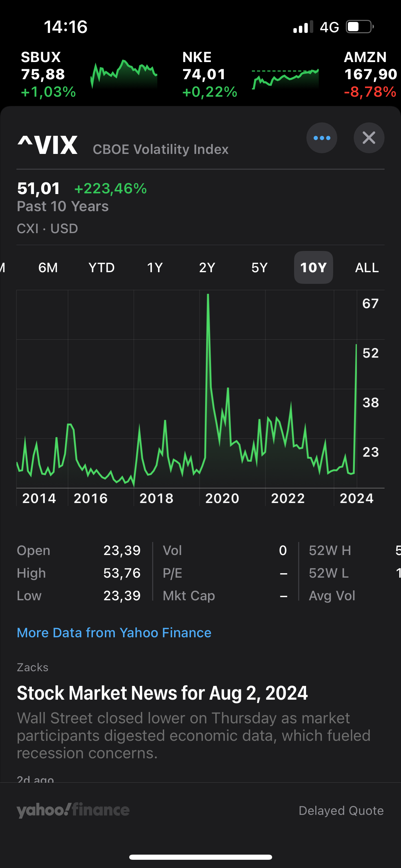401x868 pixels.
Task: Tap the SBUX +1,03% change
Action: pyautogui.click(x=48, y=92)
